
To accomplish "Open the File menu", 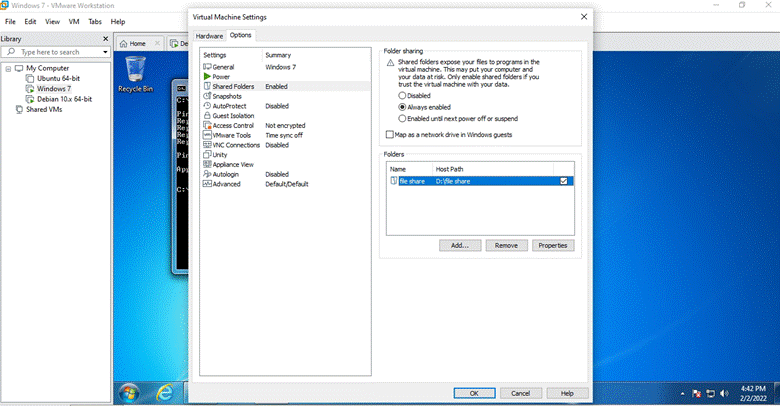I will [10, 21].
